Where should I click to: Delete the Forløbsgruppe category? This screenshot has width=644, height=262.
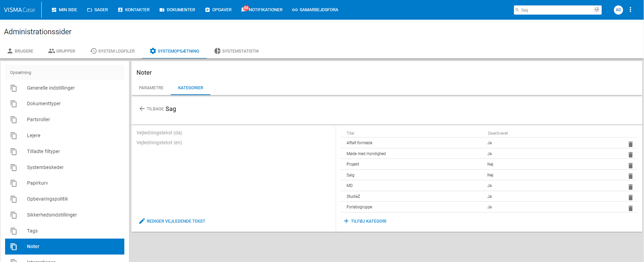click(630, 208)
